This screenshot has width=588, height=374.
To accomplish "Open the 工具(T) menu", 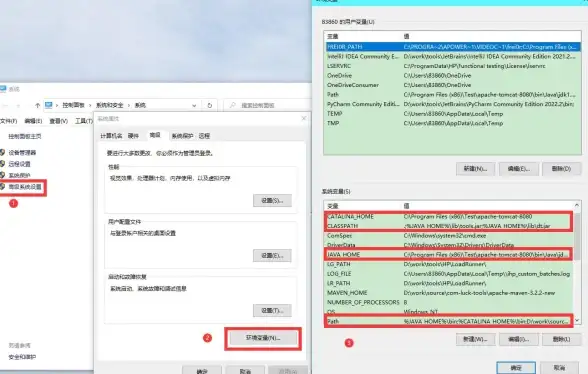I will pos(84,121).
